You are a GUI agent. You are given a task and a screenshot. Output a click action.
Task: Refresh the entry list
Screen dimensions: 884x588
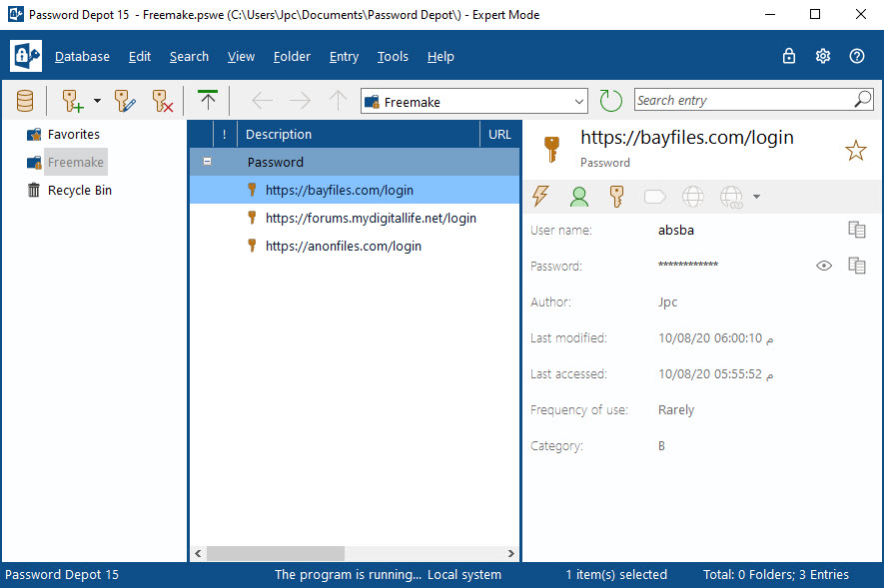(x=610, y=102)
